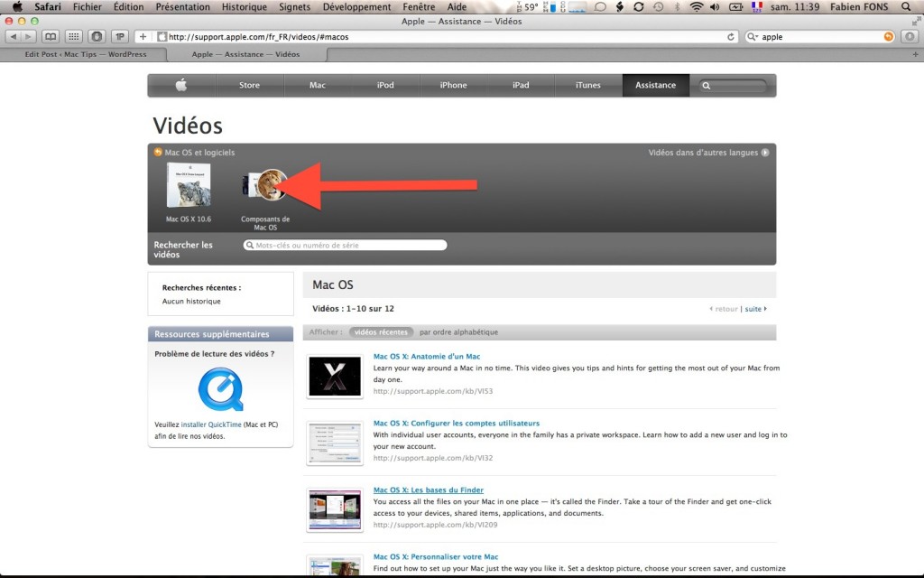This screenshot has width=924, height=578.
Task: Sort par ordre alphabétique
Action: coord(458,332)
